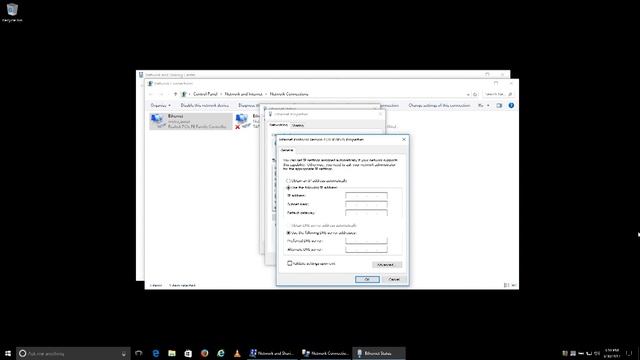Open the address bar history dropdown
The width and height of the screenshot is (640, 360).
(468, 94)
